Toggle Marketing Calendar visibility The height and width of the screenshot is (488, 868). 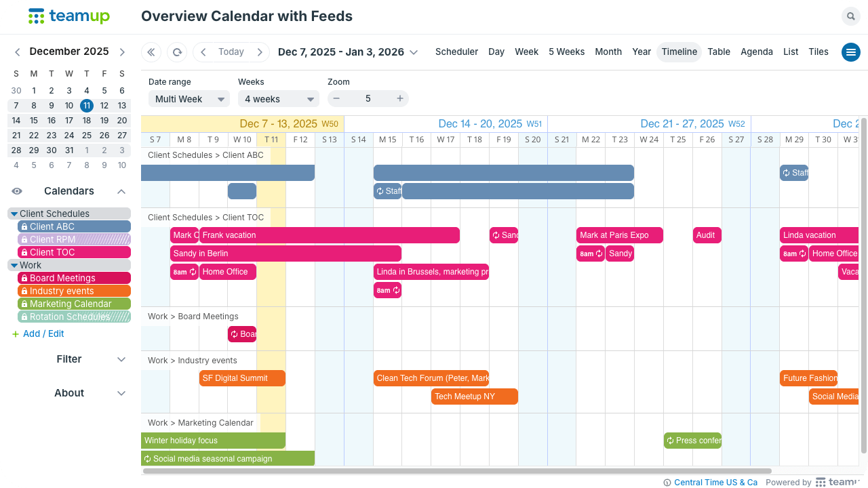[x=74, y=304]
